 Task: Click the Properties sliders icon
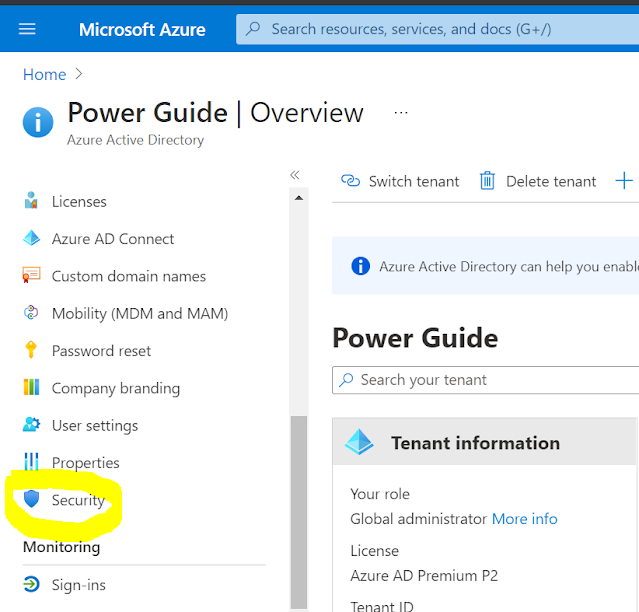click(x=31, y=462)
